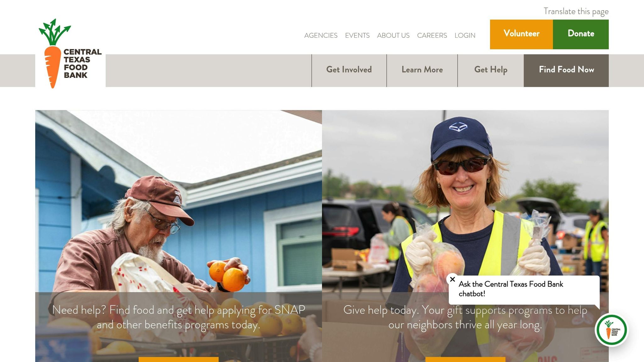Screen dimensions: 644x362
Task: Click Translate this page
Action: click(x=576, y=12)
